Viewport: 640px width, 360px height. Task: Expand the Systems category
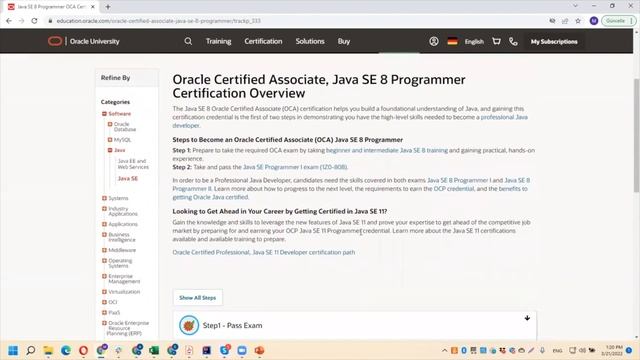pyautogui.click(x=104, y=198)
